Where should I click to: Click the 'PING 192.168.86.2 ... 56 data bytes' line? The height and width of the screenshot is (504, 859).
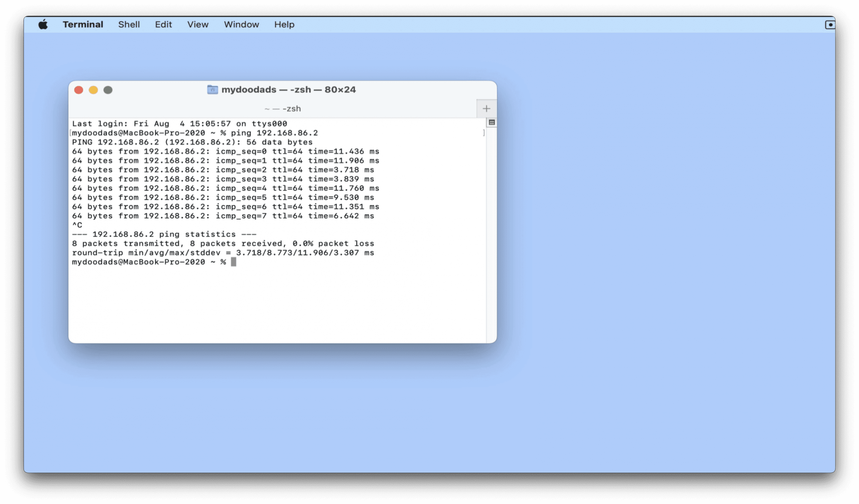tap(192, 142)
